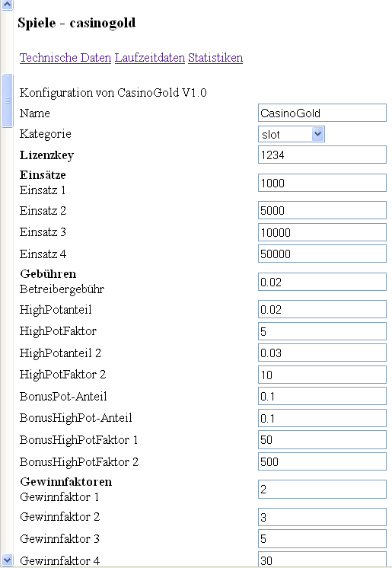
Task: Click the Einsatz 4 field with 50000
Action: [322, 254]
